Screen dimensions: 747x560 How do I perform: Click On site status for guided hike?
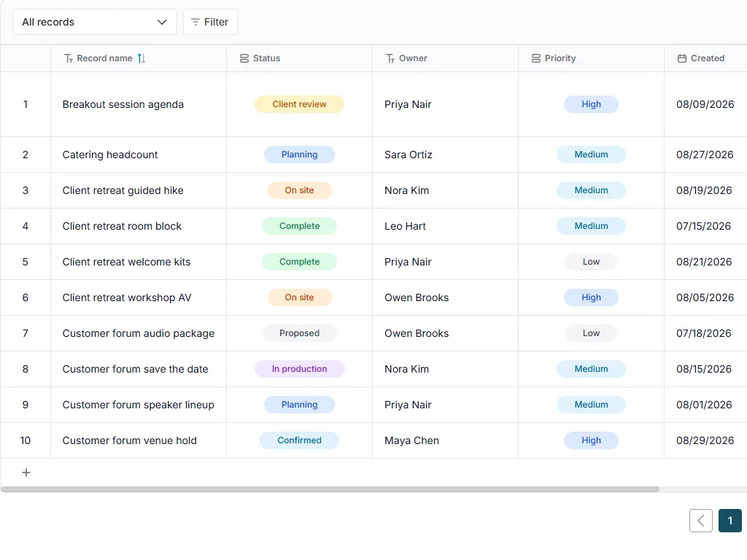299,190
